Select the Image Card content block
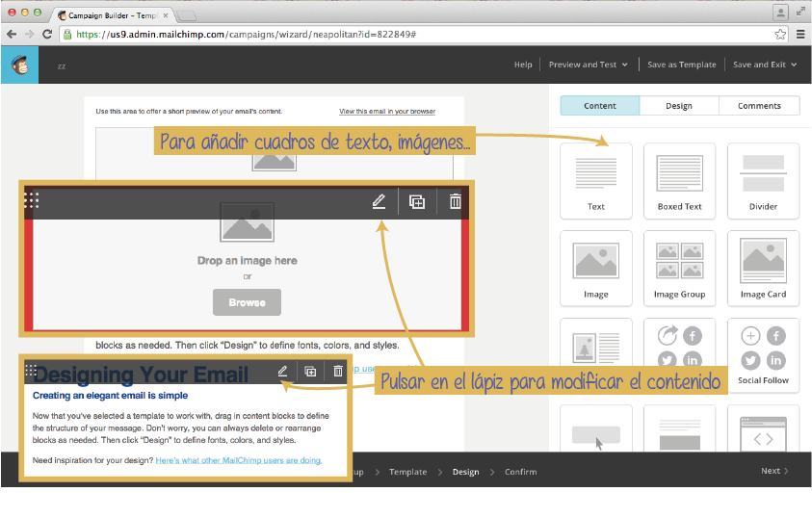The width and height of the screenshot is (812, 518). pos(763,269)
